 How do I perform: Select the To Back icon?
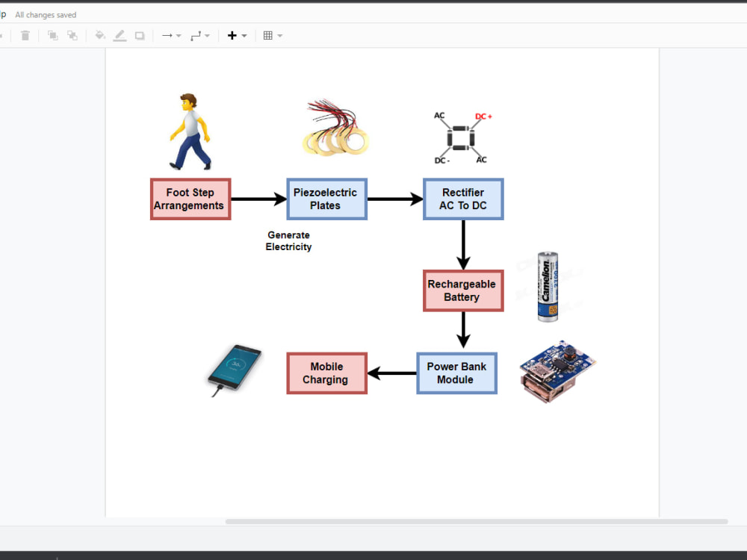tap(72, 35)
